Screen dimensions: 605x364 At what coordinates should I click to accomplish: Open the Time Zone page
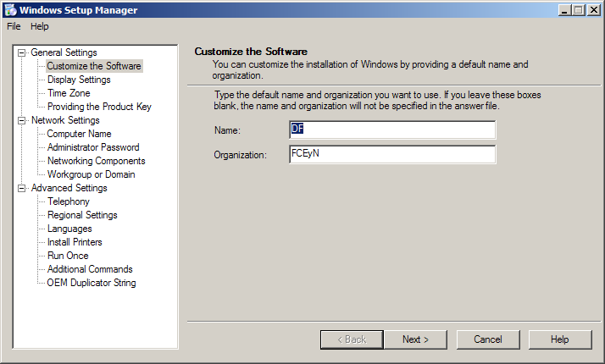point(69,93)
